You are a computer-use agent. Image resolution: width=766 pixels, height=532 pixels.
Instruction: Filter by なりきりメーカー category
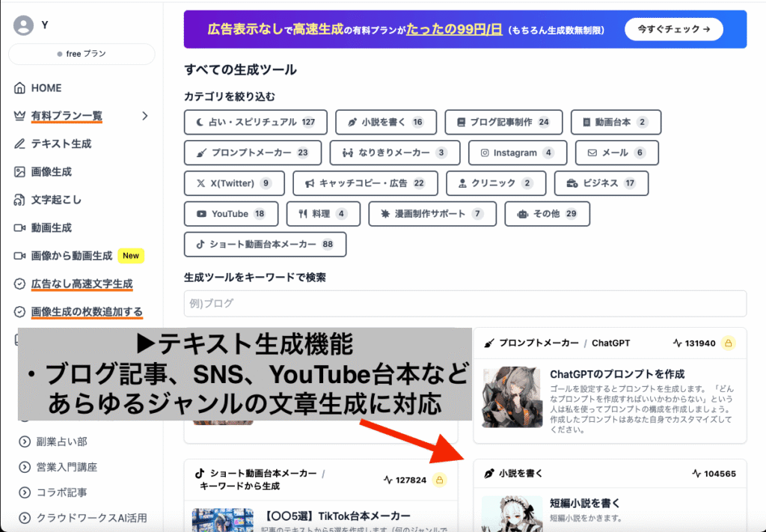(395, 153)
